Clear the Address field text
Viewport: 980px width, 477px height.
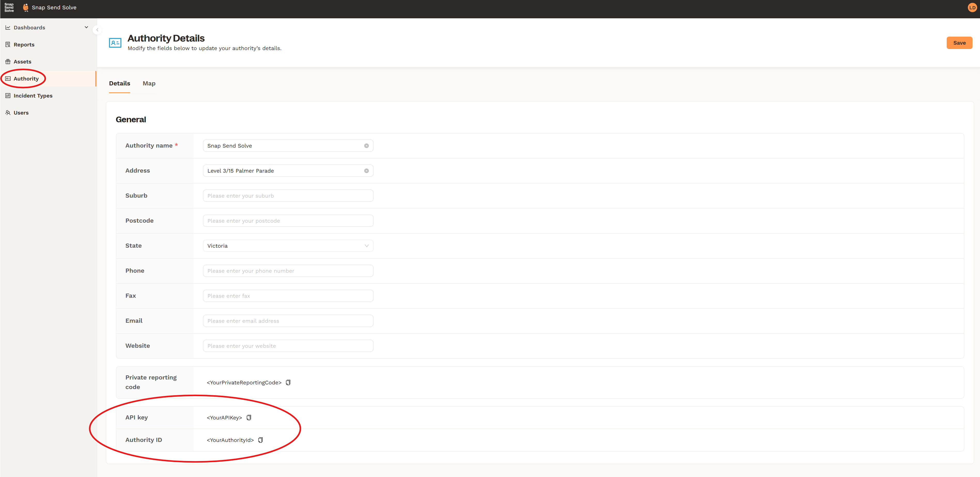(x=366, y=171)
